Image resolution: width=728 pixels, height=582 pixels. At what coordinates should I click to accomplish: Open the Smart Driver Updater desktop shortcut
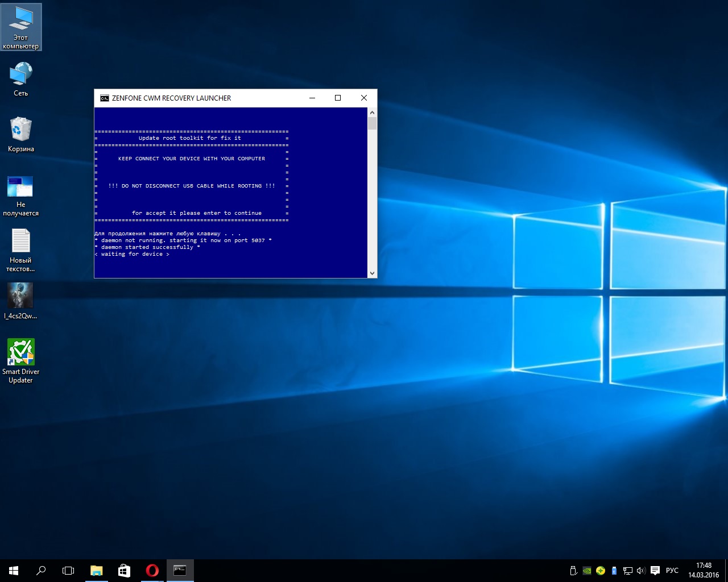click(20, 353)
